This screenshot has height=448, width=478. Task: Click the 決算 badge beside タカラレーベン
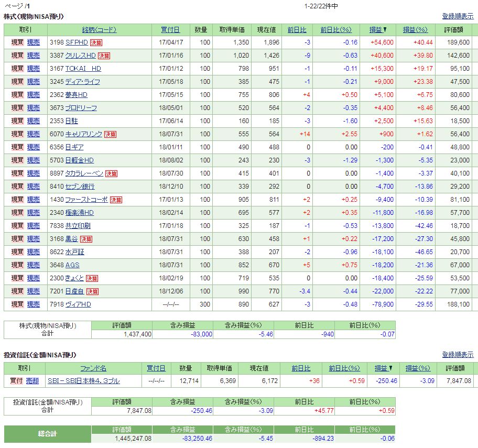(111, 174)
